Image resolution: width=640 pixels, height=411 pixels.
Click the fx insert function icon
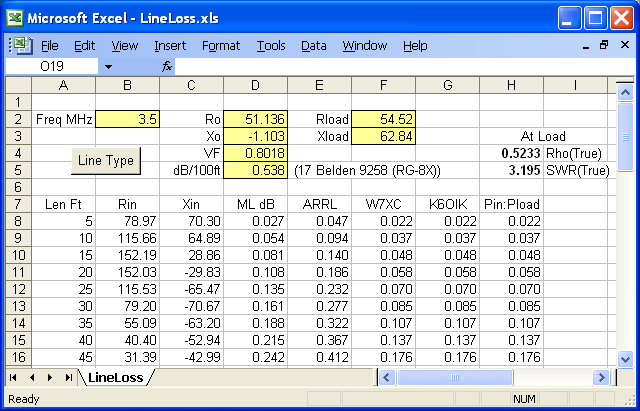167,66
